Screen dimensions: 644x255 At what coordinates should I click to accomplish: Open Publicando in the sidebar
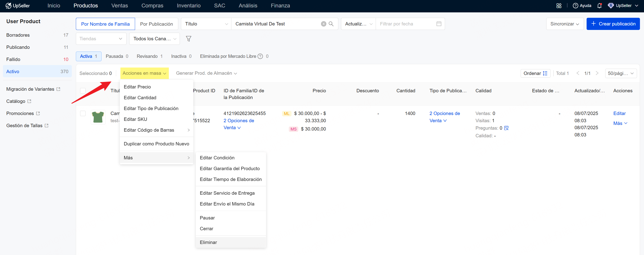37,47
